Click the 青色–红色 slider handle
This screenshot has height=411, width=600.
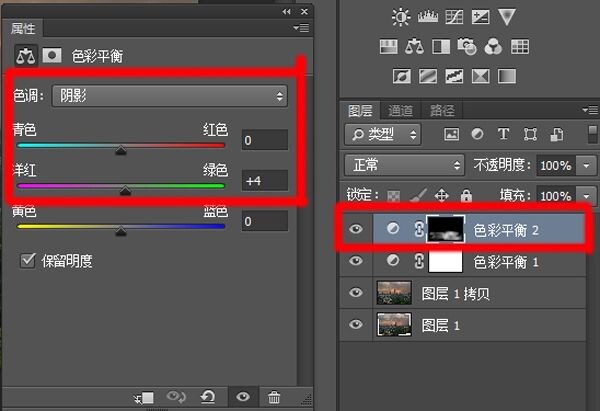pos(121,150)
